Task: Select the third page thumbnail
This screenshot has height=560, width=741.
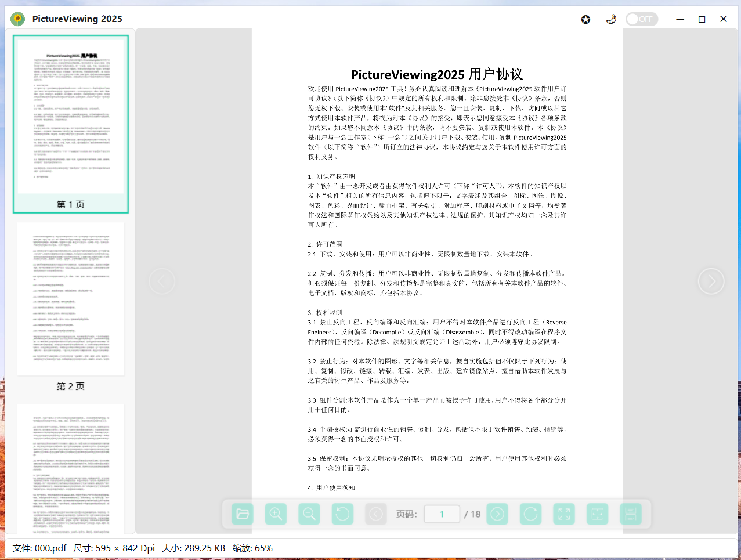Action: click(x=71, y=469)
